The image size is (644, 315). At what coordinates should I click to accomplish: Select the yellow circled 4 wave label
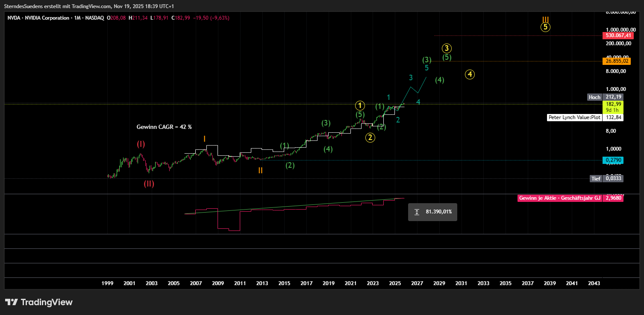470,74
